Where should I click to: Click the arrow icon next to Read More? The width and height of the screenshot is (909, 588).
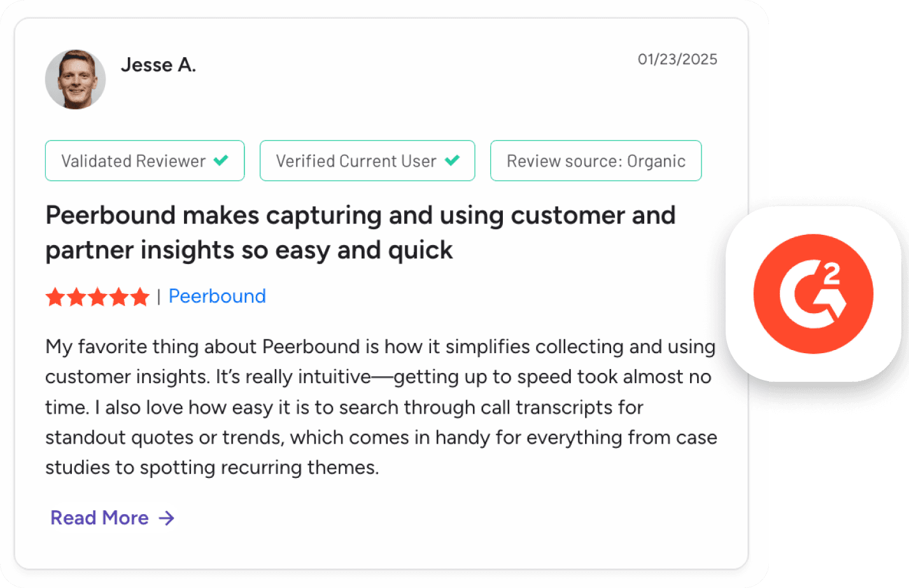pyautogui.click(x=166, y=518)
